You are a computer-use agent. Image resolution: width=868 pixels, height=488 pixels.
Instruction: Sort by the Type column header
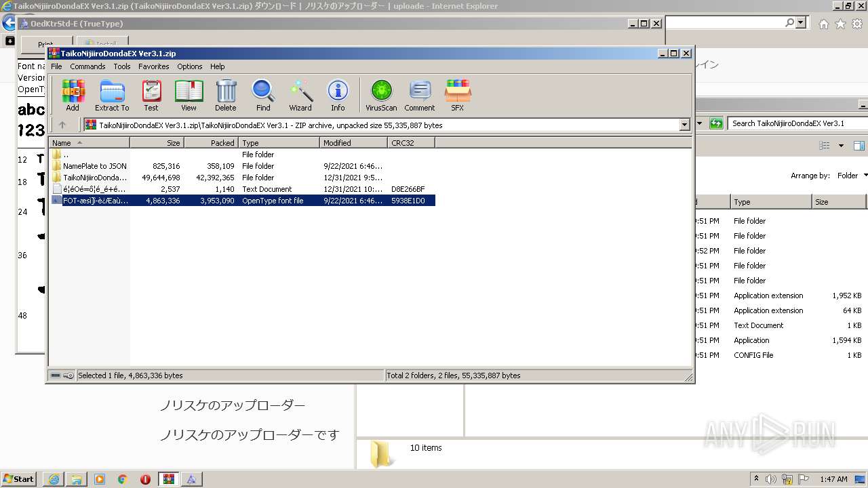click(279, 143)
